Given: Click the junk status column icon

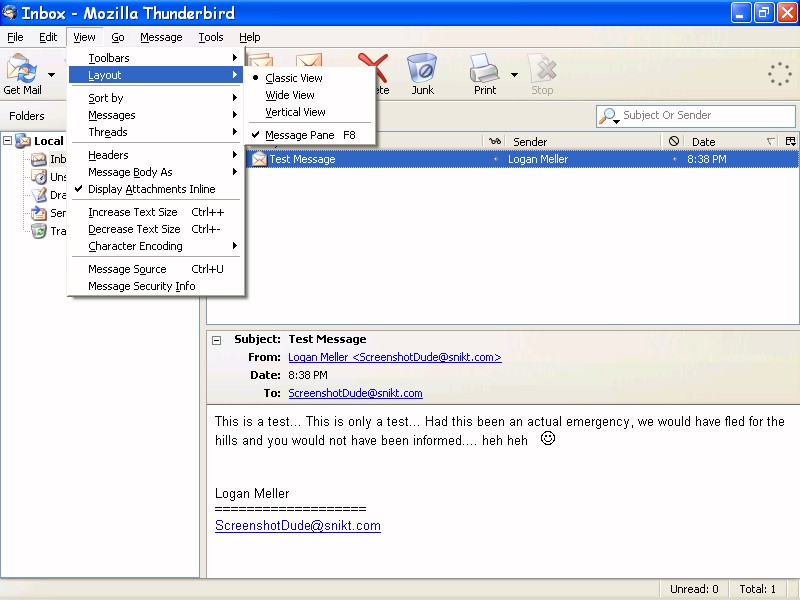Looking at the screenshot, I should pos(673,141).
